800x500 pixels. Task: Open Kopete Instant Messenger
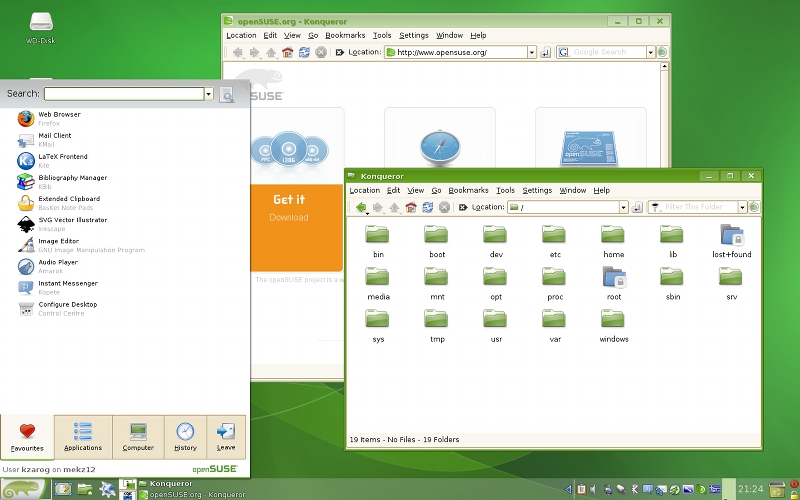pos(57,287)
